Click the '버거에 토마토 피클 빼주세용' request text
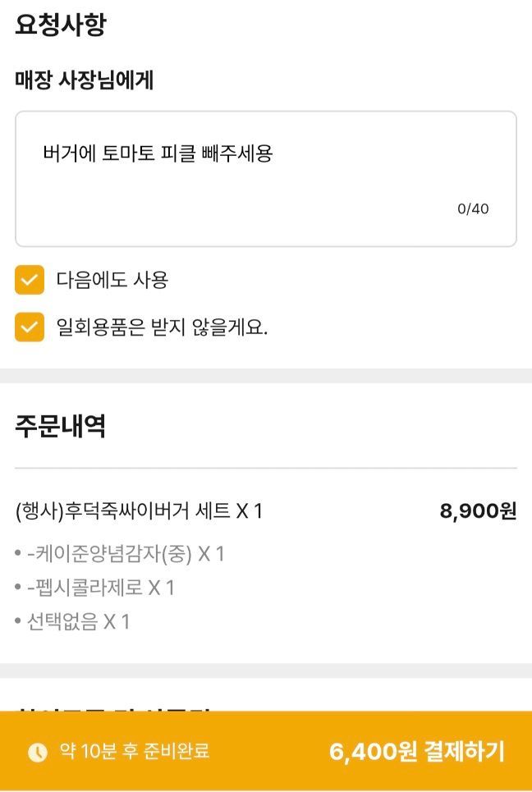The image size is (532, 792). (x=158, y=153)
